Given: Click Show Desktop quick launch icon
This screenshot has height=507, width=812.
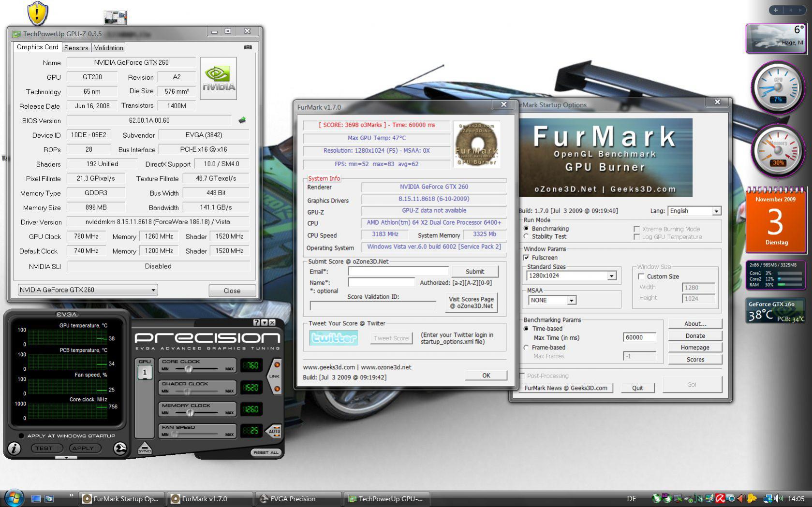Looking at the screenshot, I should [36, 498].
